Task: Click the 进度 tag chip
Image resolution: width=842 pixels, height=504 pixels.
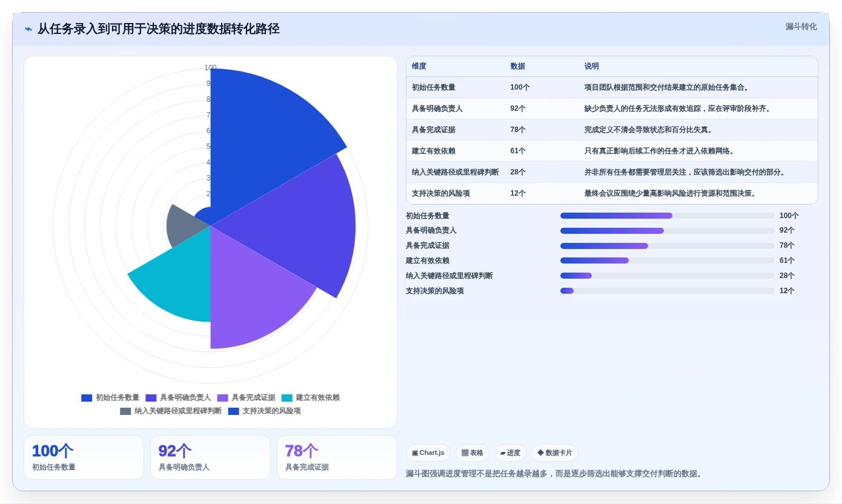Action: [x=510, y=453]
